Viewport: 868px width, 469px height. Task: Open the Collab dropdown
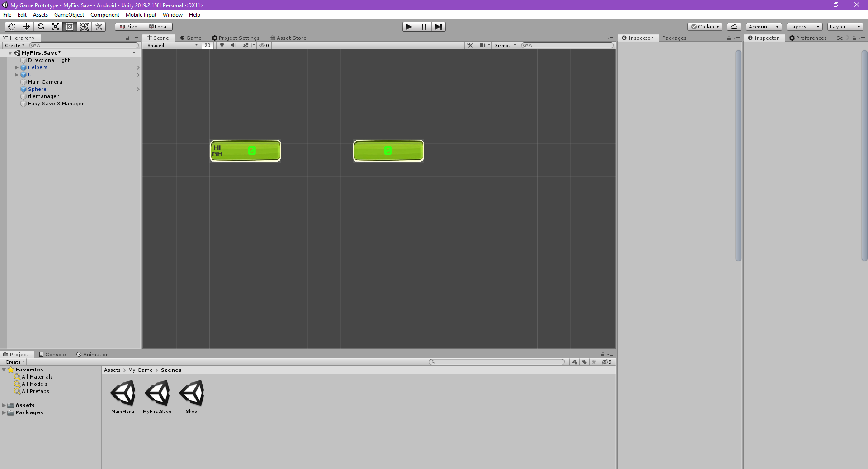point(705,27)
